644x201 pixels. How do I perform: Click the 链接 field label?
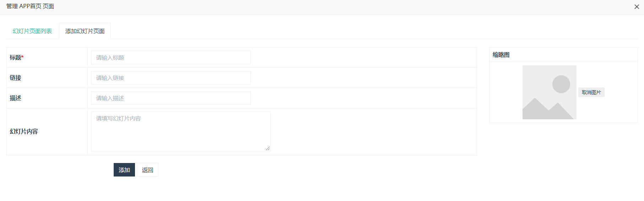pos(15,78)
